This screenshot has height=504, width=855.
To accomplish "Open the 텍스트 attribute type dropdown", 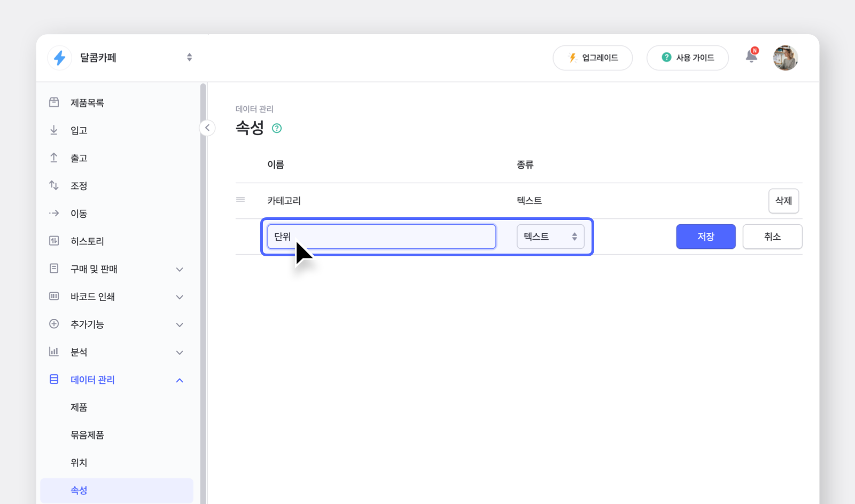I will click(550, 237).
